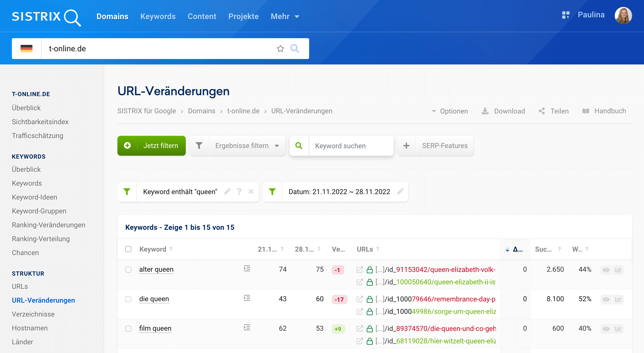Click the Ranking-Veränderungen sidebar link
644x353 pixels.
(49, 225)
